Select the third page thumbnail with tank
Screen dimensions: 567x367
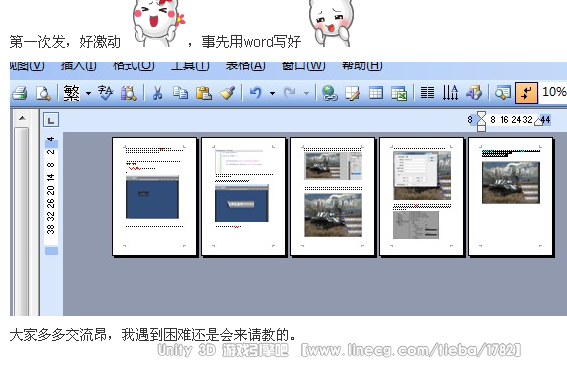tap(333, 196)
